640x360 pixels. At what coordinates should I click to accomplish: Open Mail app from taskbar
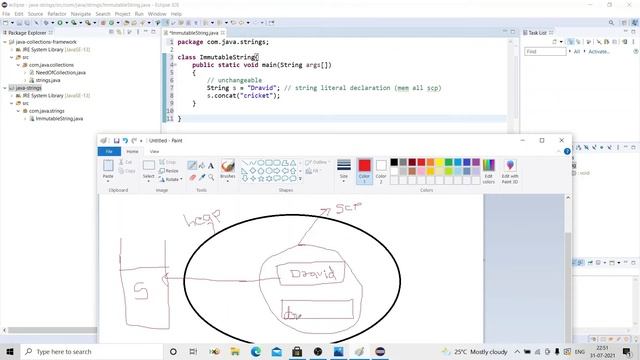277,351
